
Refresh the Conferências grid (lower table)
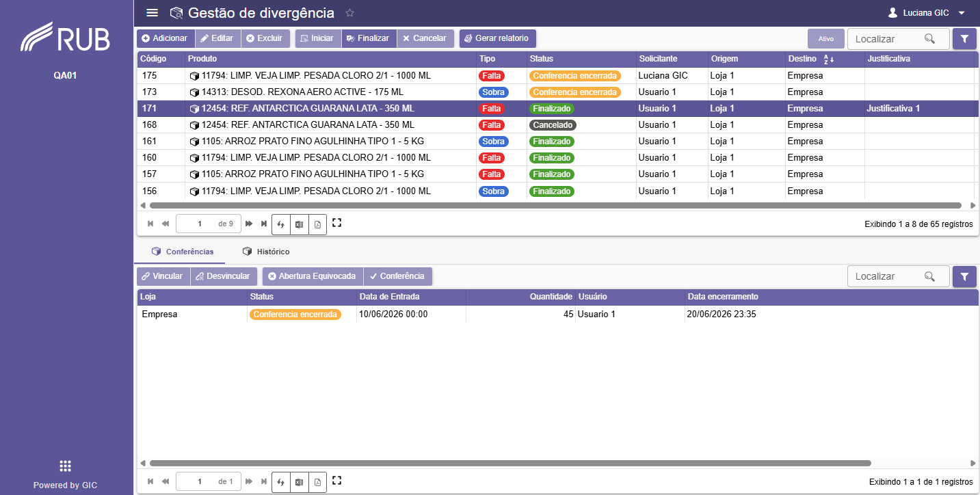pyautogui.click(x=280, y=482)
